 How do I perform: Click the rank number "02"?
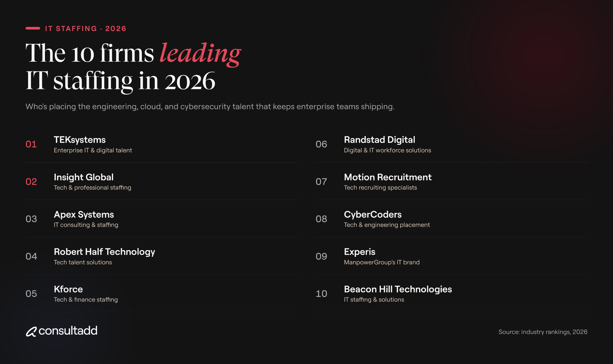(x=31, y=182)
